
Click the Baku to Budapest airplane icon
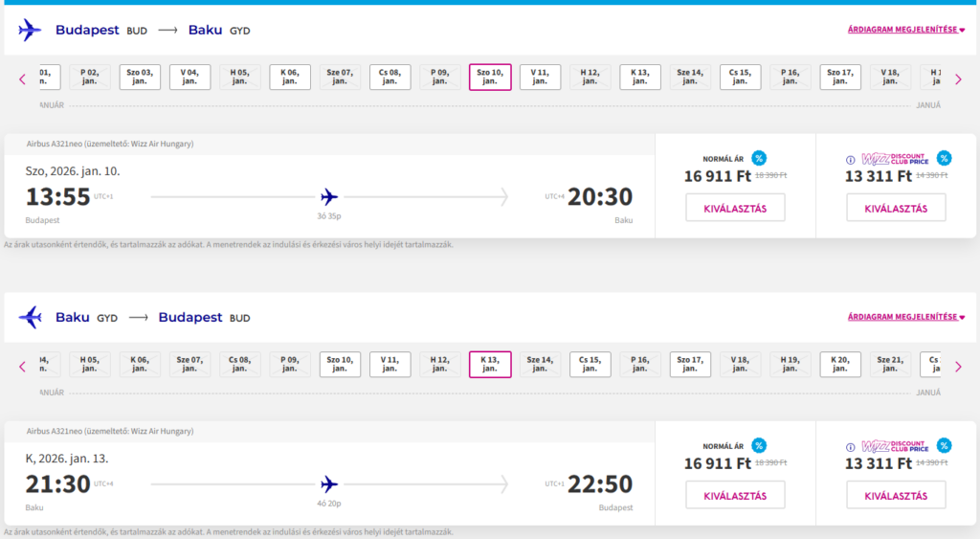pos(30,317)
